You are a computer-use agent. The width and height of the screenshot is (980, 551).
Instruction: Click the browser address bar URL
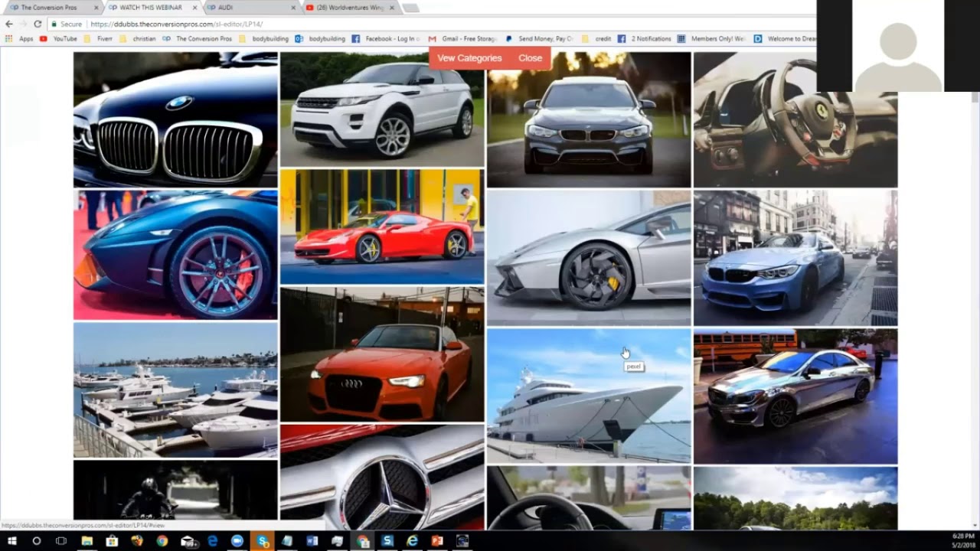coord(176,24)
